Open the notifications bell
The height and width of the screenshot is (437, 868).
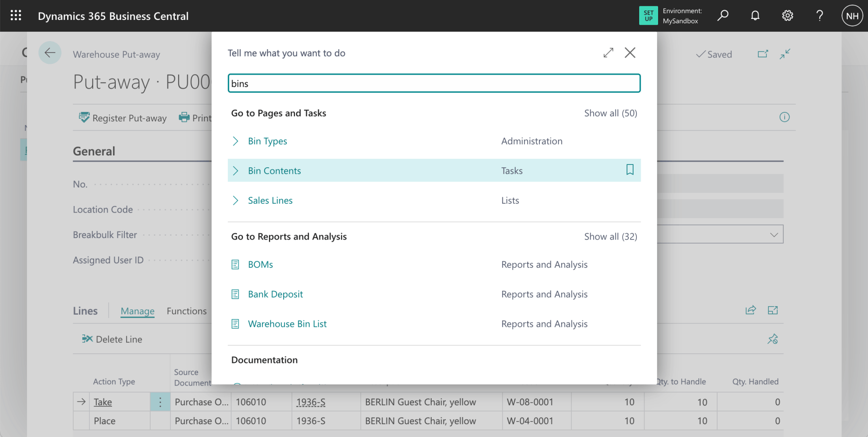click(755, 16)
